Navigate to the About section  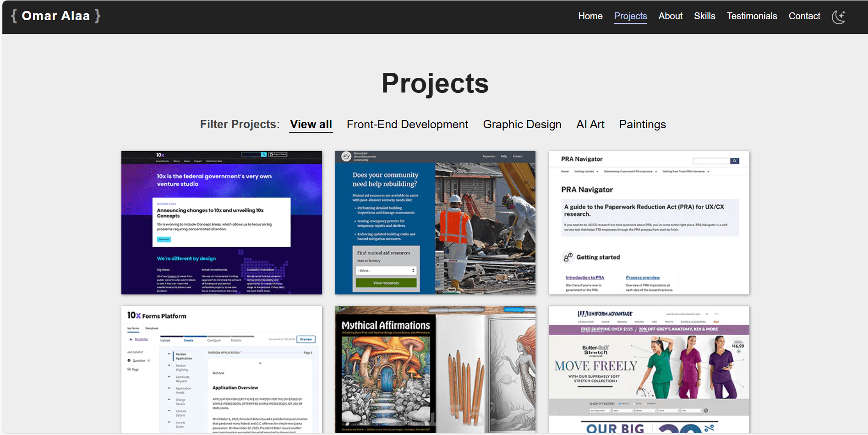(x=670, y=16)
